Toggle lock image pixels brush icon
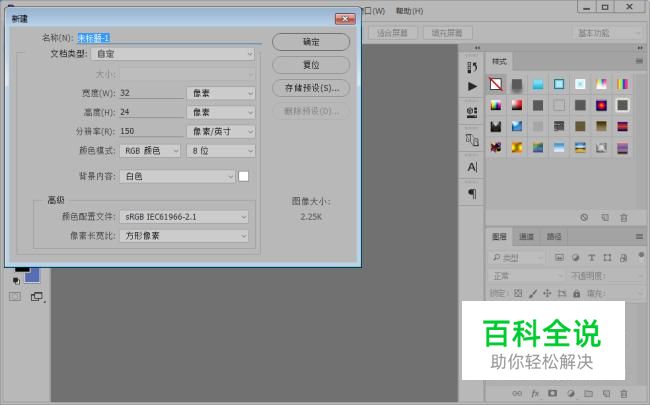Screen dimensions: 650x405 coord(533,293)
